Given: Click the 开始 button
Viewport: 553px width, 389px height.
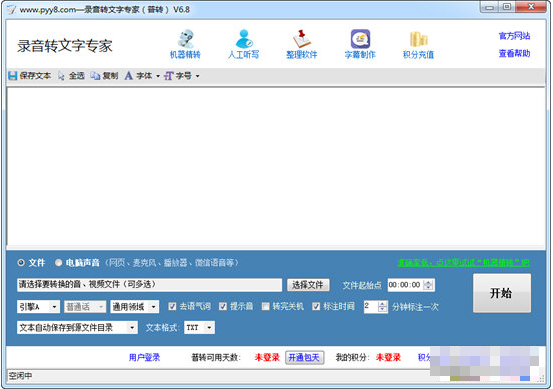Looking at the screenshot, I should point(502,293).
